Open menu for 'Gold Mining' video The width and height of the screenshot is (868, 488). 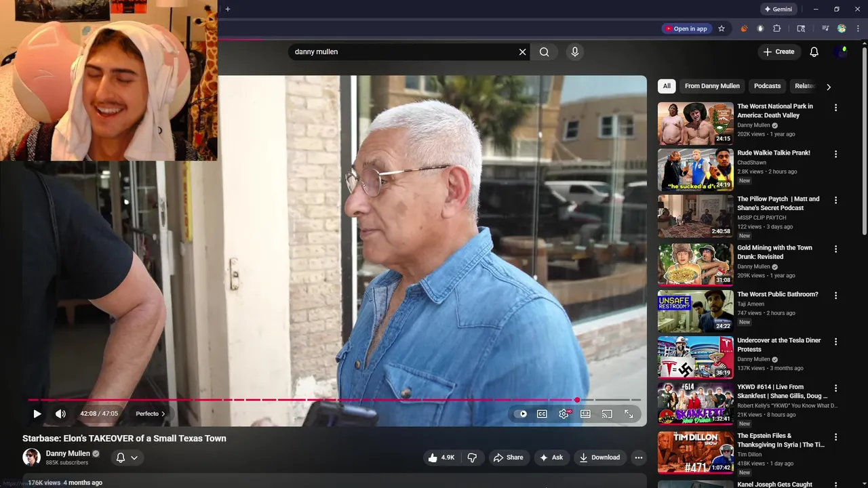point(835,249)
